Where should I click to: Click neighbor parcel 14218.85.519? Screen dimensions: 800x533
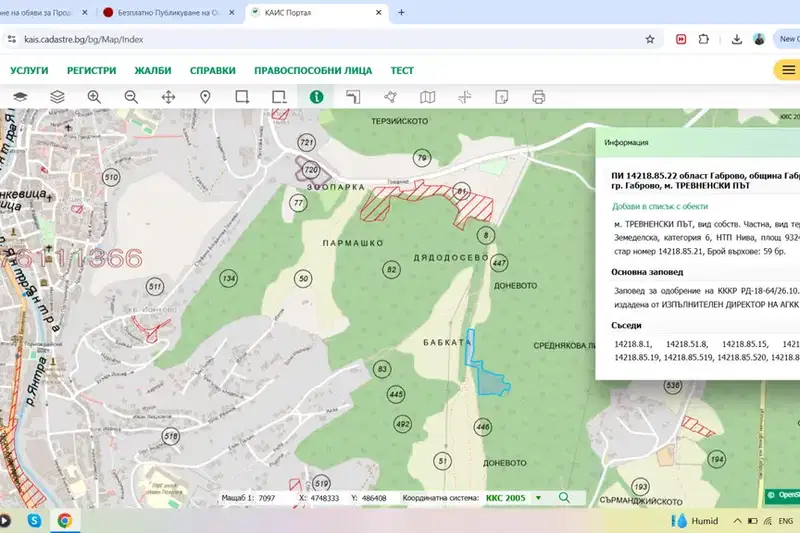pyautogui.click(x=689, y=357)
